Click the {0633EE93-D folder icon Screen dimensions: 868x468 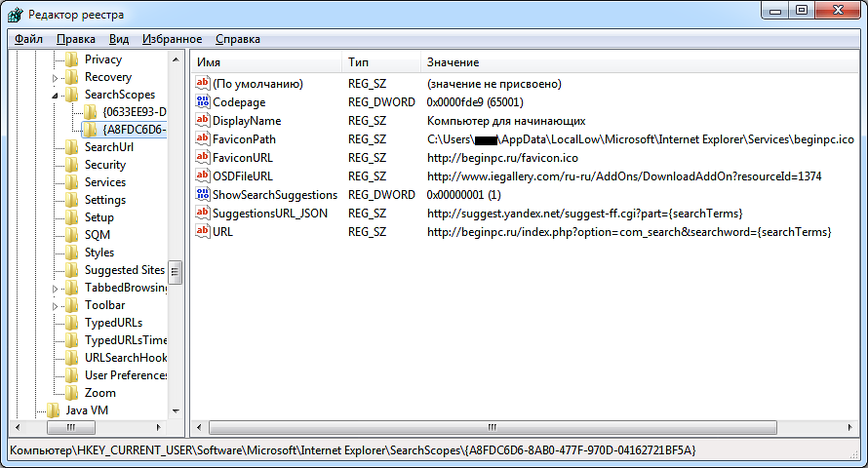coord(91,112)
